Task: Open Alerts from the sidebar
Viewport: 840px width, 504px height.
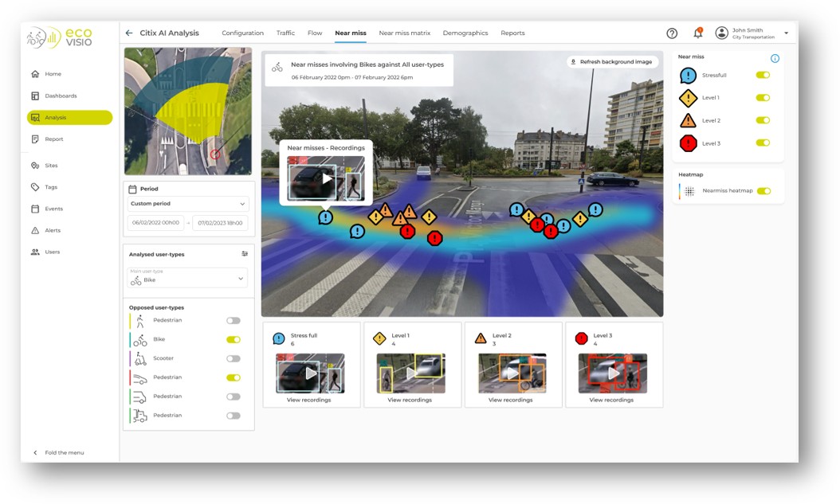Action: 53,230
